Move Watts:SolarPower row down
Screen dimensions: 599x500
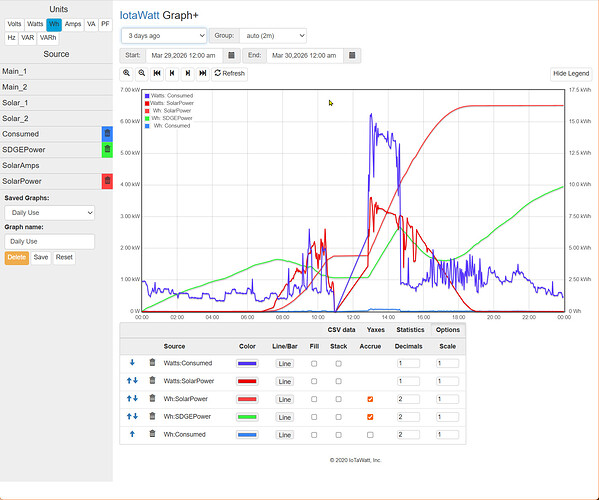[136, 380]
